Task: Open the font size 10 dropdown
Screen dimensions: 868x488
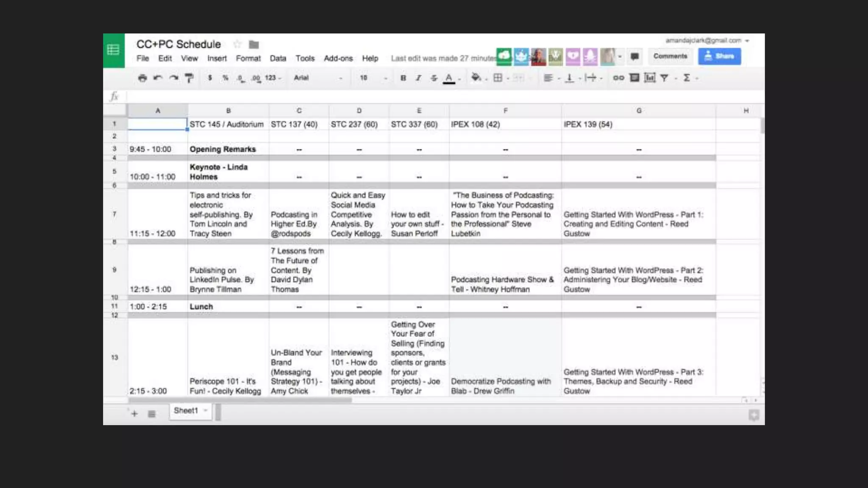Action: tap(373, 78)
